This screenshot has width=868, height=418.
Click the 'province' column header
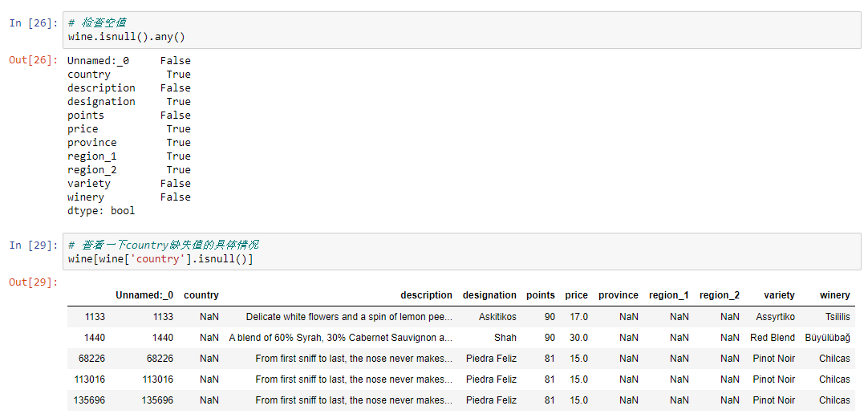pyautogui.click(x=619, y=295)
